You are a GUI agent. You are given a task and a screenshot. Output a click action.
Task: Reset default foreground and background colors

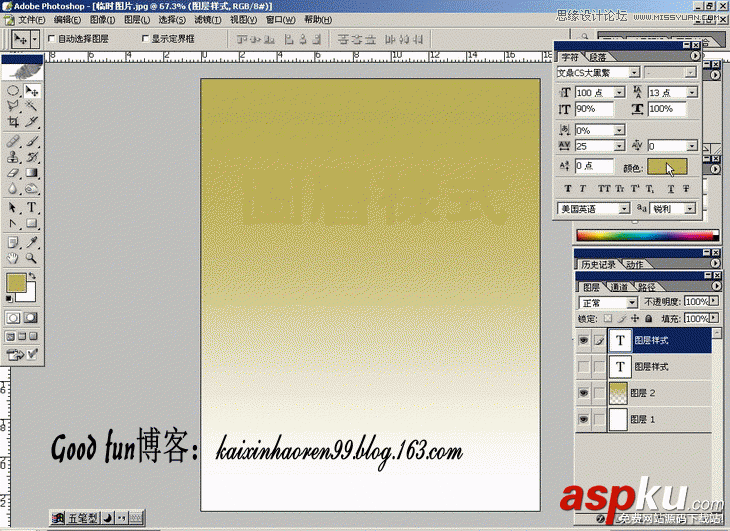pyautogui.click(x=9, y=298)
